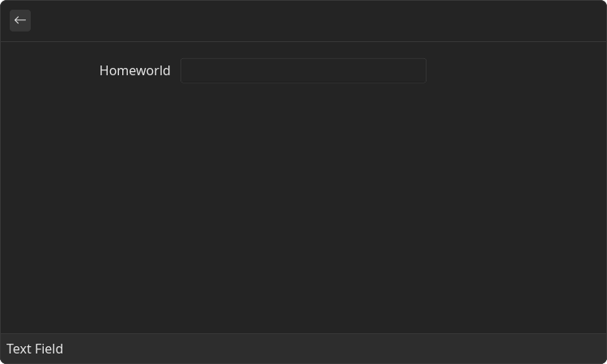The image size is (607, 364).
Task: Select the Text Field footer label
Action: [35, 349]
